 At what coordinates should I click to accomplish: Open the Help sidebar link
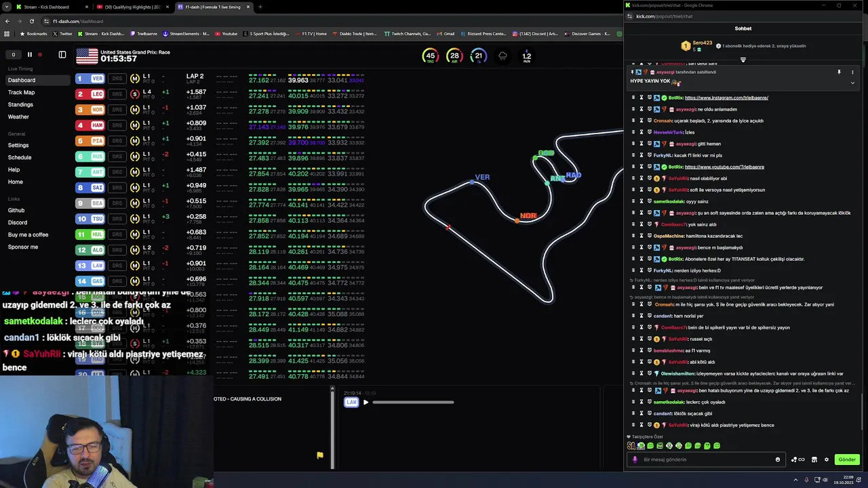[x=14, y=169]
